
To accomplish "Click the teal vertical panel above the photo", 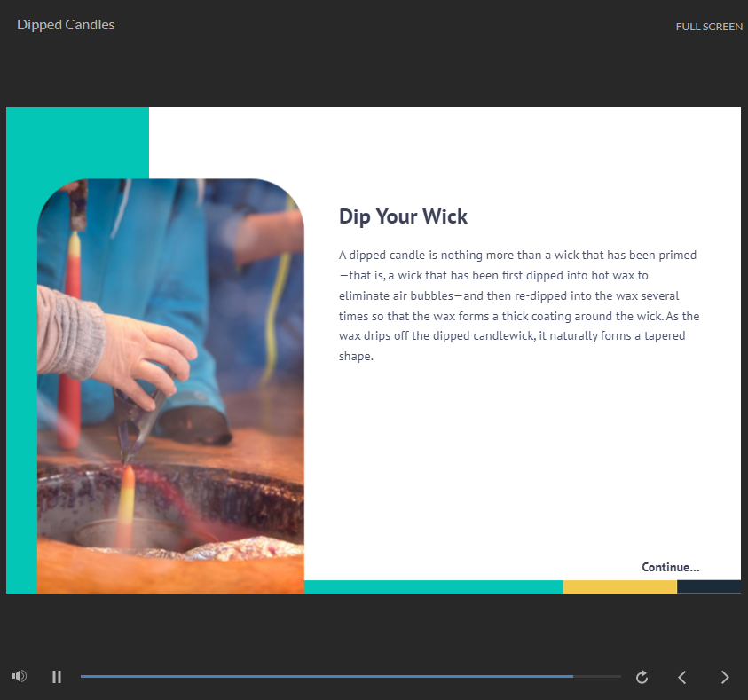I will pyautogui.click(x=77, y=140).
